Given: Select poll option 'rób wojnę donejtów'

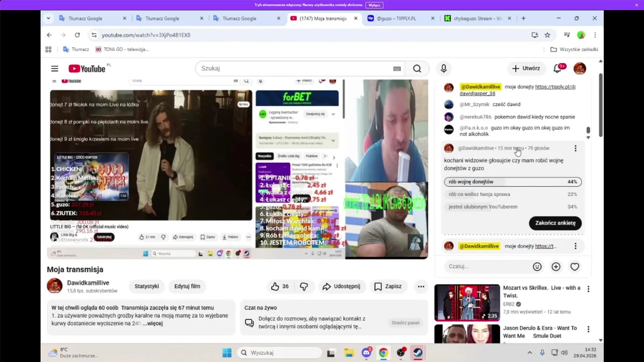Looking at the screenshot, I should click(x=513, y=182).
